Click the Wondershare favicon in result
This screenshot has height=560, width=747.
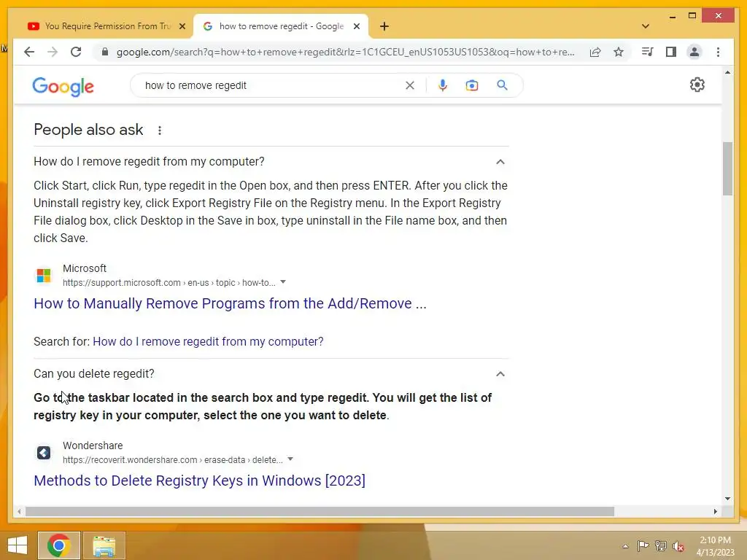[44, 452]
